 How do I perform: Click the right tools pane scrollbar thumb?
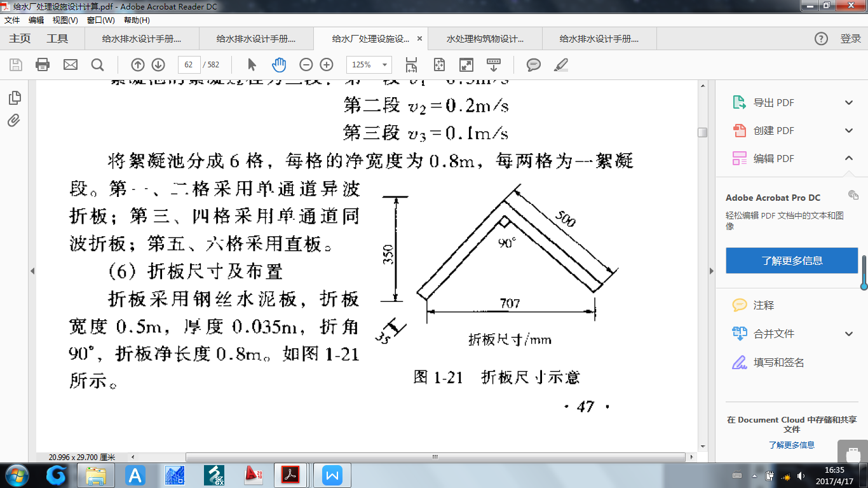click(x=864, y=272)
